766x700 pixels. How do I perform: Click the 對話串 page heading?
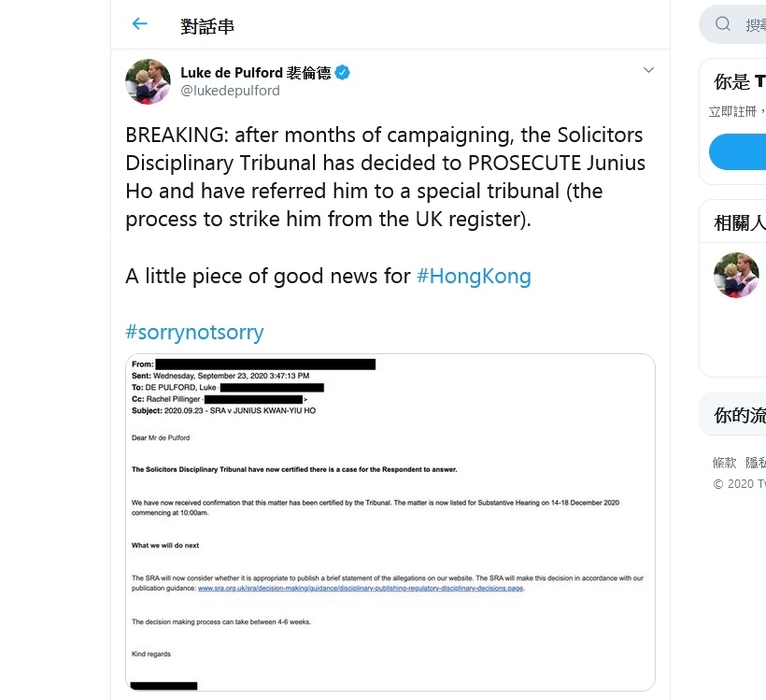(207, 25)
